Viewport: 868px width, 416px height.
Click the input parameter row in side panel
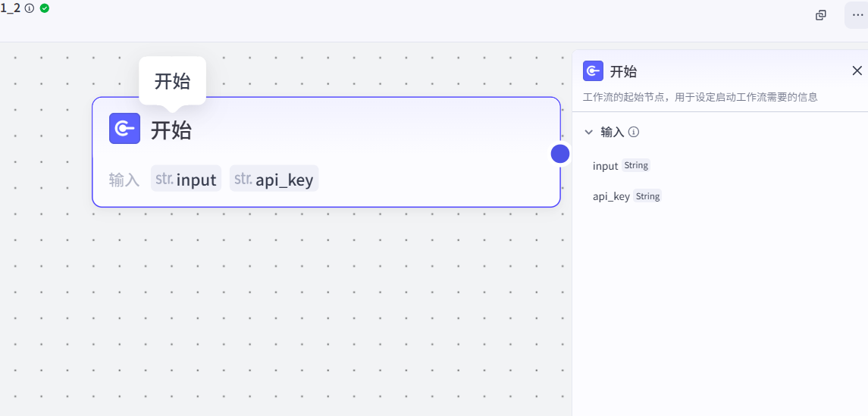(x=605, y=166)
